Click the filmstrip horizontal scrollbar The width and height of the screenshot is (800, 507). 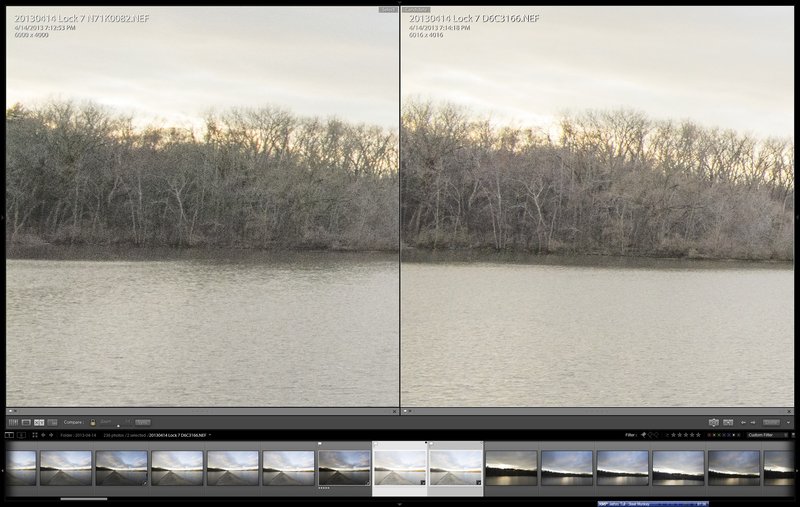84,499
